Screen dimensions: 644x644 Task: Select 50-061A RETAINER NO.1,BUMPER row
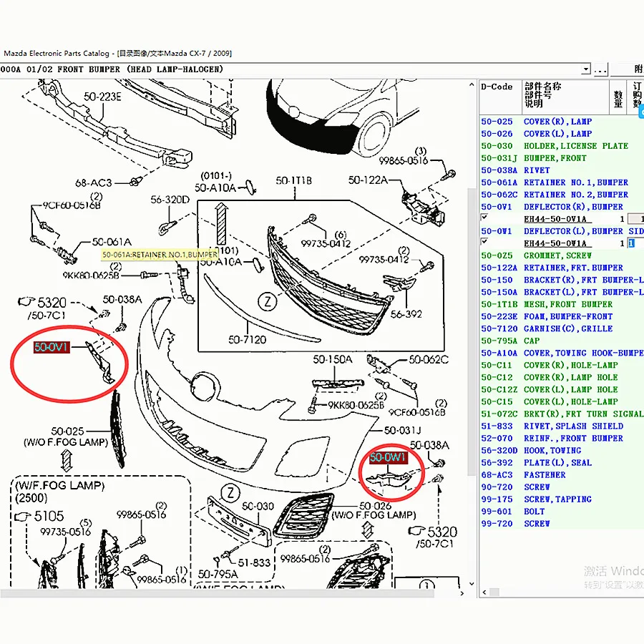tap(562, 182)
